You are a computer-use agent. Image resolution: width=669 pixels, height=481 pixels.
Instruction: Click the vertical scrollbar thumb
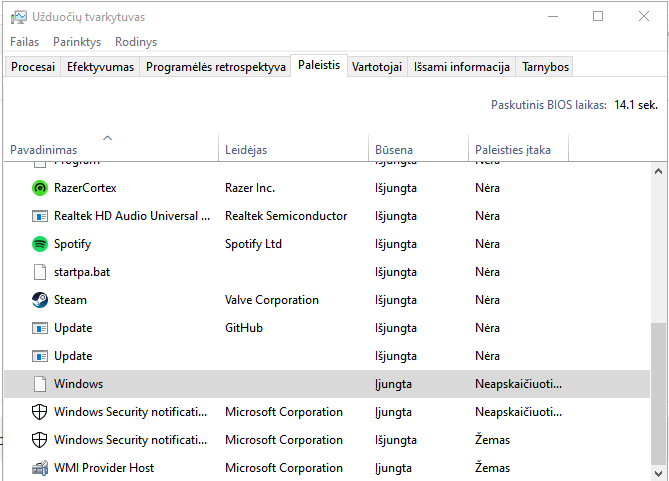[658, 394]
